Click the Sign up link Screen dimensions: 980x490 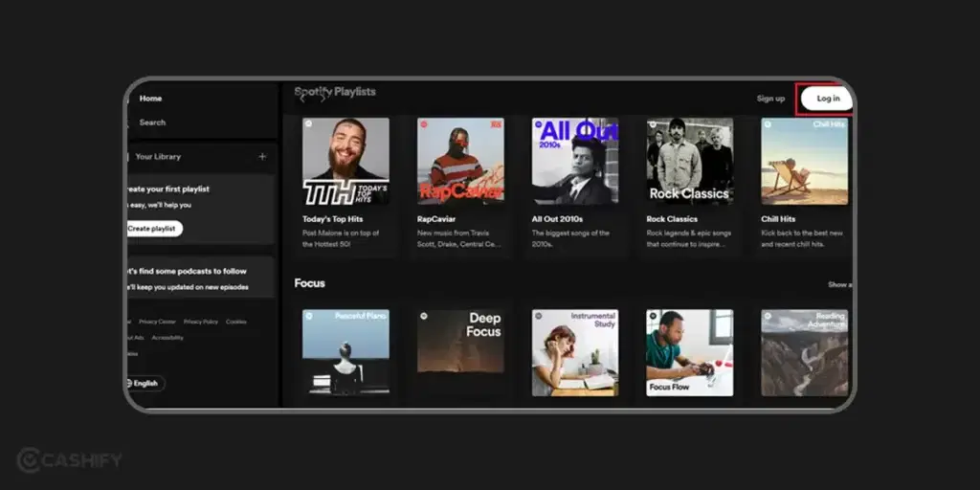[770, 99]
